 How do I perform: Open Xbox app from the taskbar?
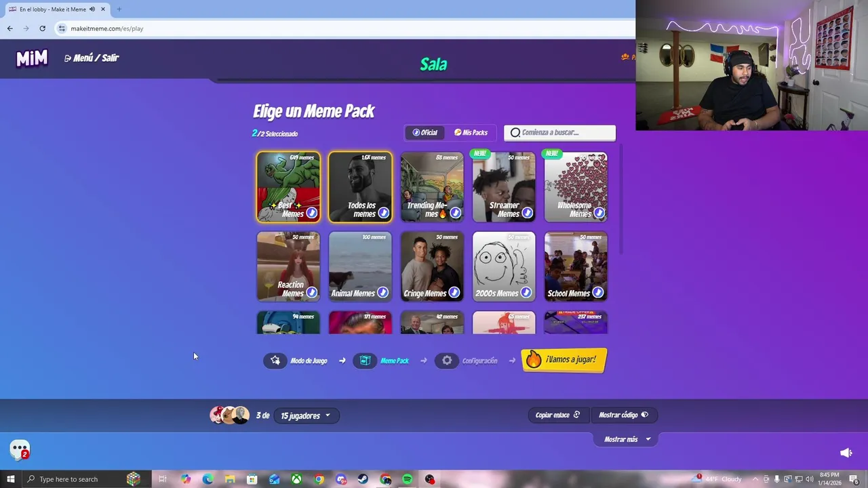tap(296, 479)
